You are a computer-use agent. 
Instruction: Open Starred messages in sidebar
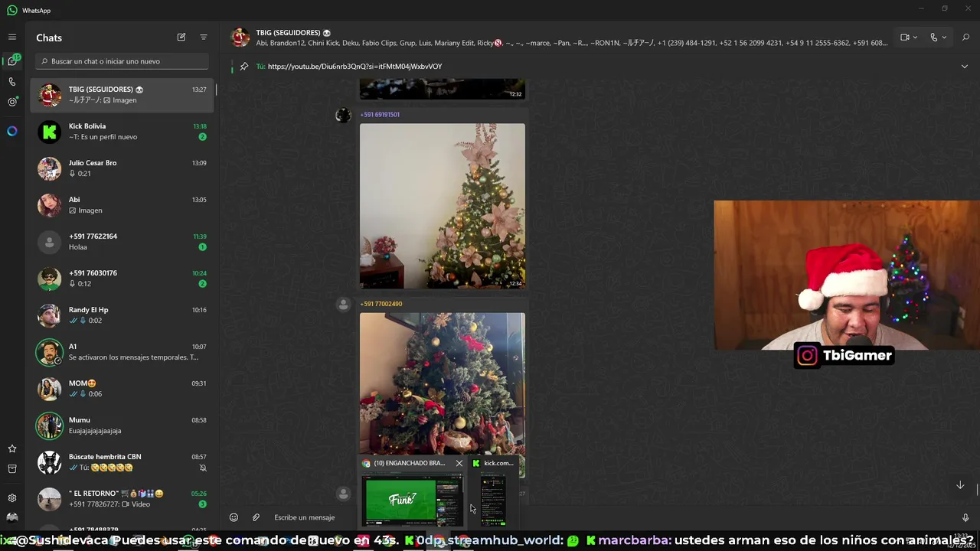pyautogui.click(x=11, y=448)
